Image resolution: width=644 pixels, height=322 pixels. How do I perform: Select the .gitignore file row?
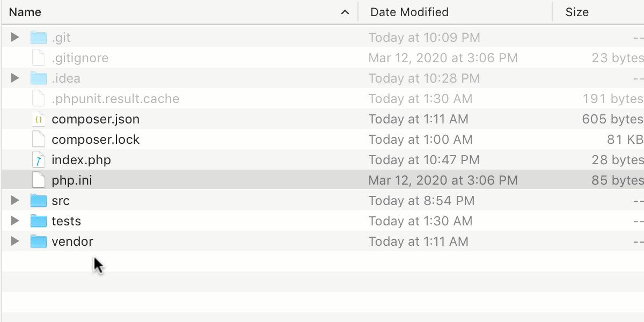coord(80,58)
